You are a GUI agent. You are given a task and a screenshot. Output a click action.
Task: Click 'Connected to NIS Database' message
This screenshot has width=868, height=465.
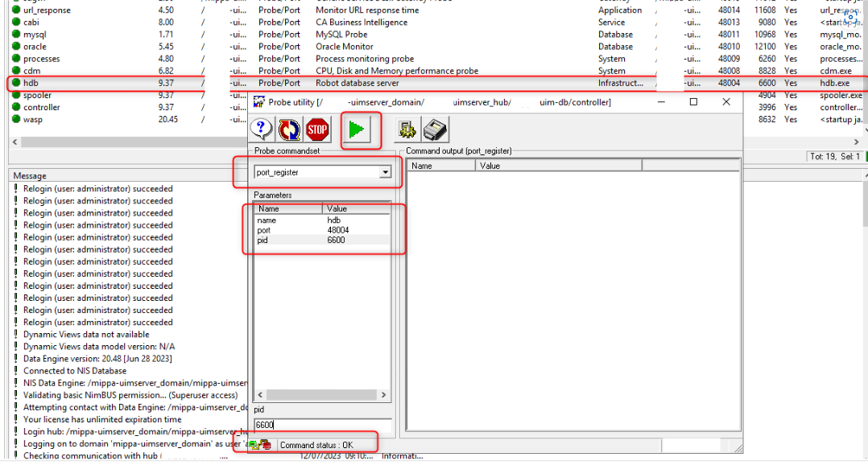pyautogui.click(x=75, y=371)
